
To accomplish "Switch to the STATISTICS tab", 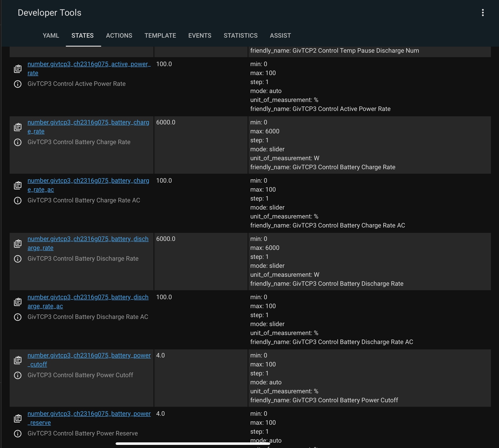I will tap(241, 35).
